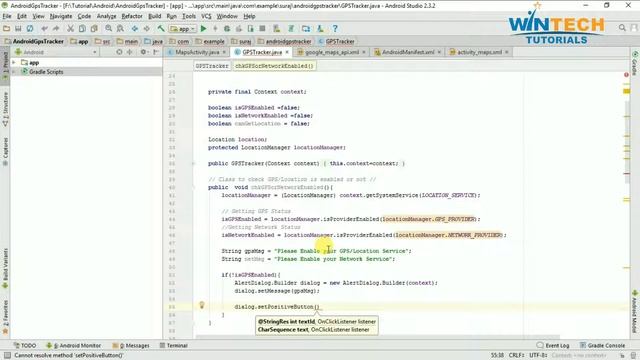Screen dimensions: 640x360
Task: Open the Gradle Console panel
Action: coord(602,345)
